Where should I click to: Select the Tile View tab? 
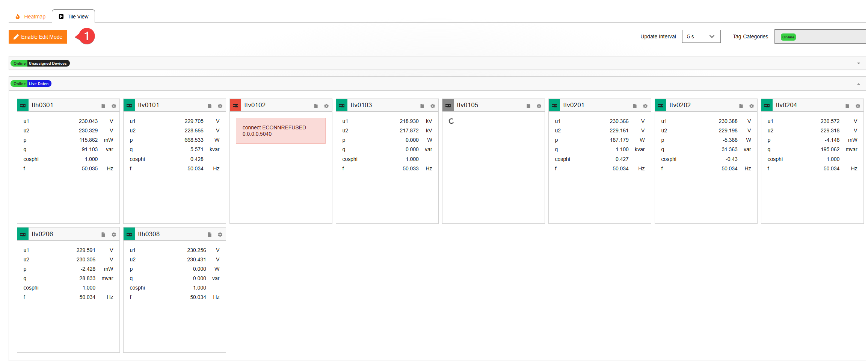(74, 17)
